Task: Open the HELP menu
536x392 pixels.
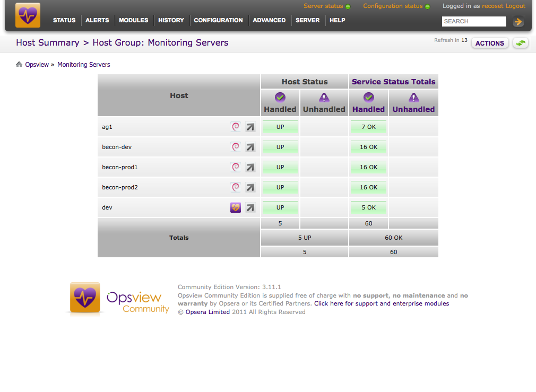Action: [338, 20]
